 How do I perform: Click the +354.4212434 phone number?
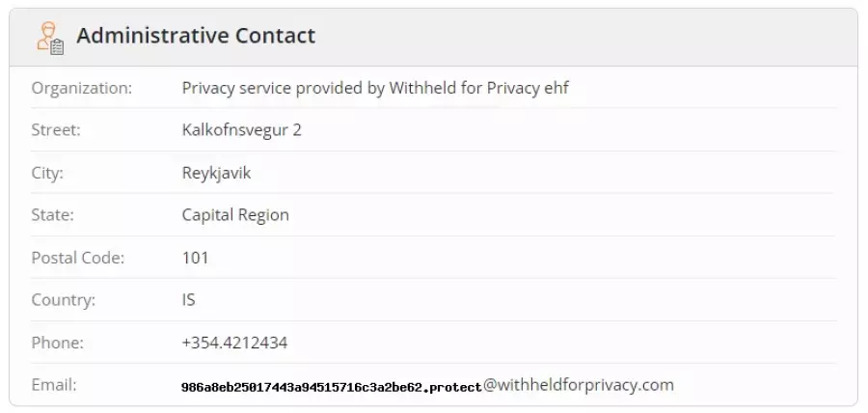(x=234, y=343)
